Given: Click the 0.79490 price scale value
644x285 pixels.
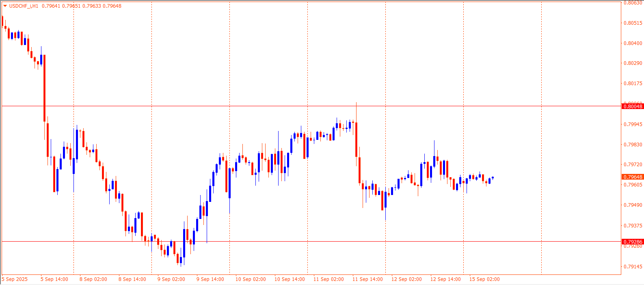Looking at the screenshot, I should point(633,205).
